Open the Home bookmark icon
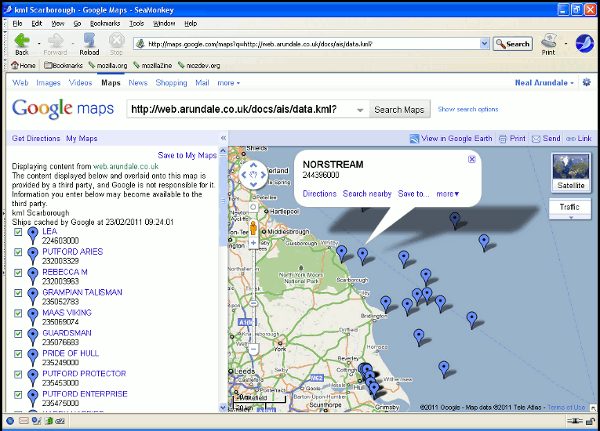Viewport: 600px width, 431px height. (15, 65)
